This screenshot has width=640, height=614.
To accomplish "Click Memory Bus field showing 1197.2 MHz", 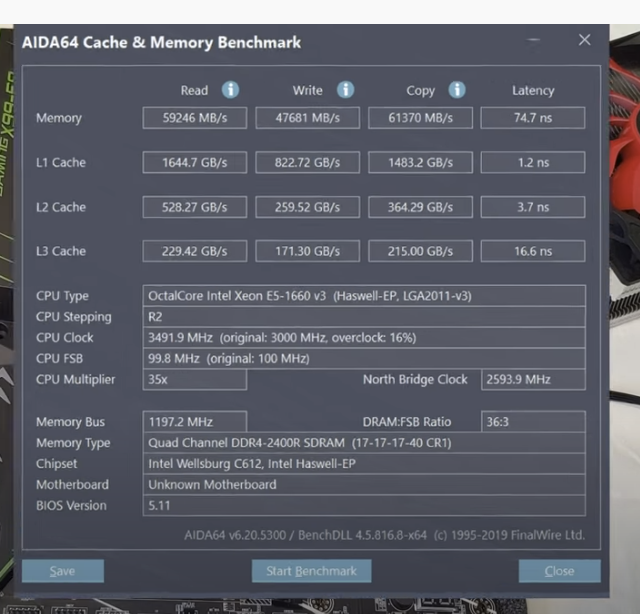I will pos(195,422).
